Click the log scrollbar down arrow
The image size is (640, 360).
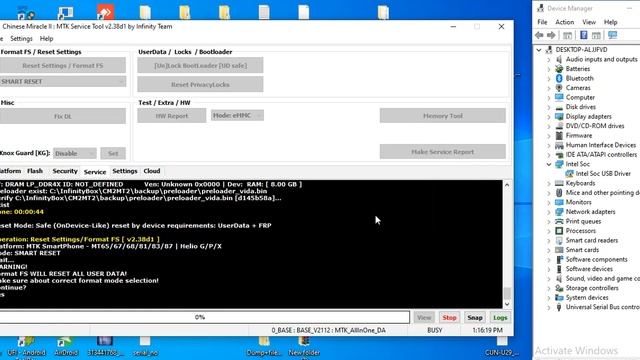click(x=507, y=304)
